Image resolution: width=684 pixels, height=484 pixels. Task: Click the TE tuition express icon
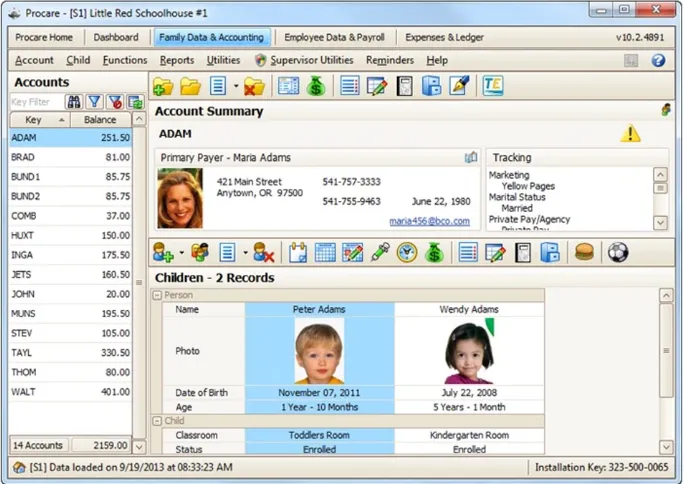493,85
